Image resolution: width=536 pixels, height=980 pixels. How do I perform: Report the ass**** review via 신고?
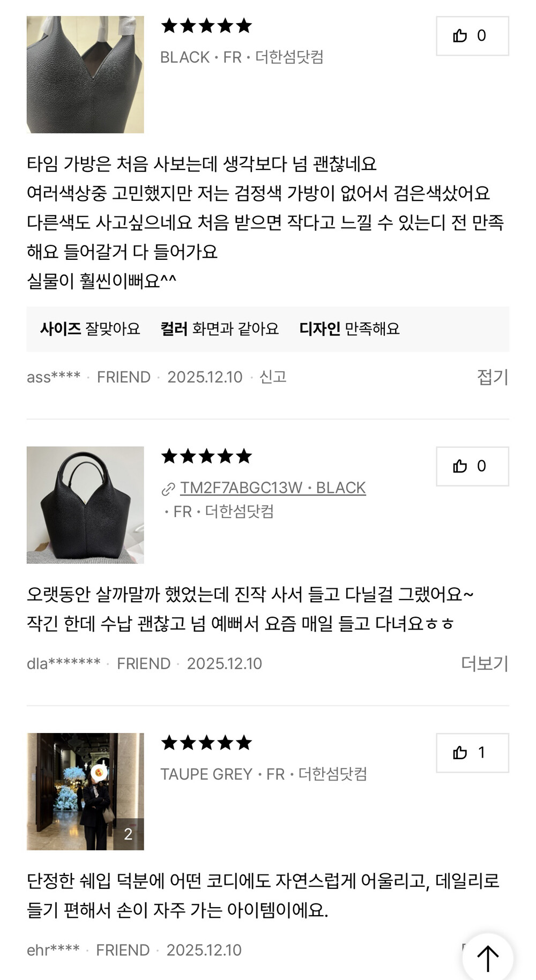click(x=273, y=377)
